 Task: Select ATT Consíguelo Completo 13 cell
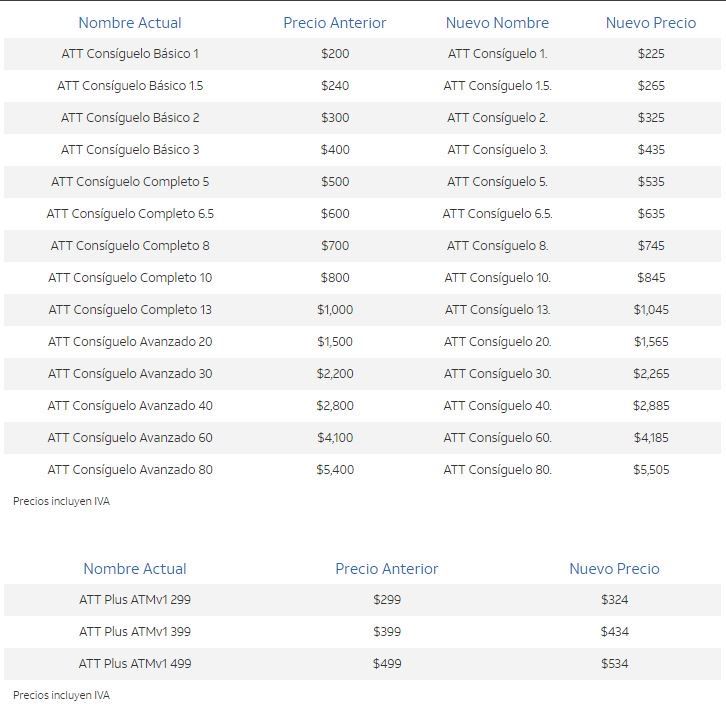[x=130, y=309]
